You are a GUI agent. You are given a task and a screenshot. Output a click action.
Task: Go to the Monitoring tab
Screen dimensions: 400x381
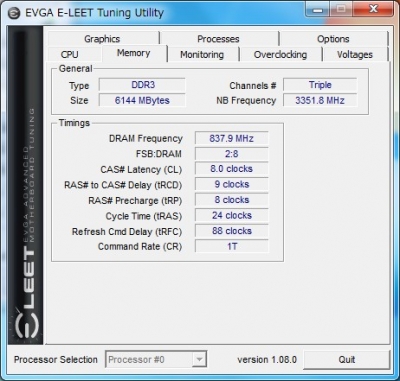coord(202,55)
